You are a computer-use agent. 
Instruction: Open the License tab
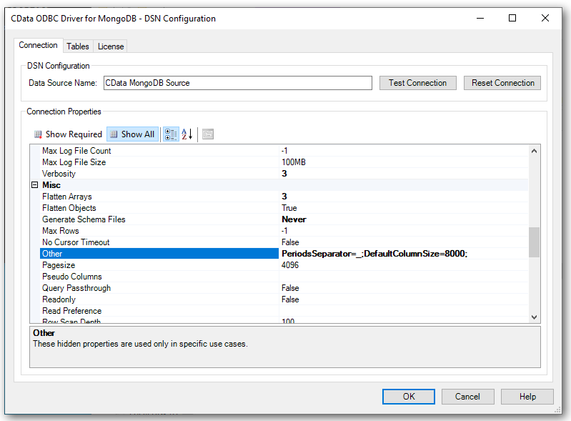coord(111,47)
